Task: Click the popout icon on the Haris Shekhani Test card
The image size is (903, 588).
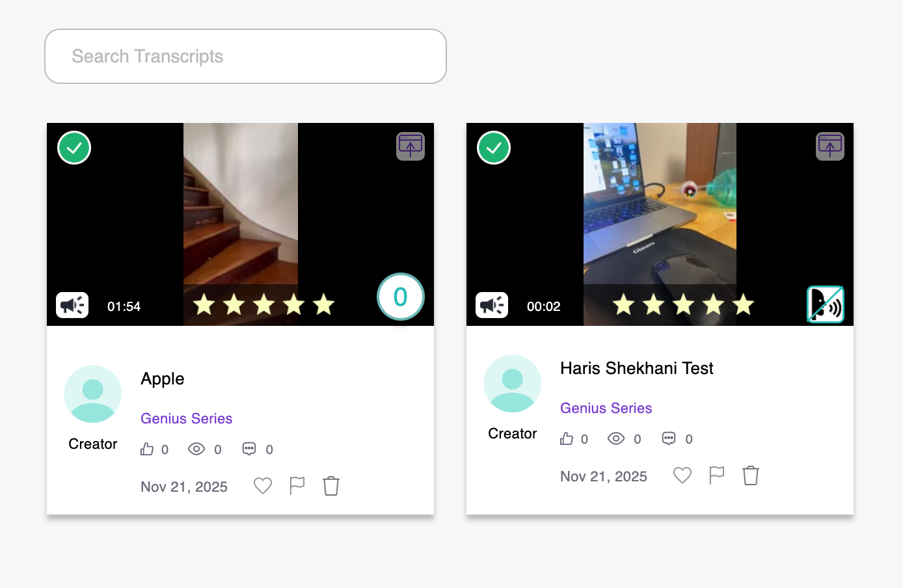Action: click(830, 146)
